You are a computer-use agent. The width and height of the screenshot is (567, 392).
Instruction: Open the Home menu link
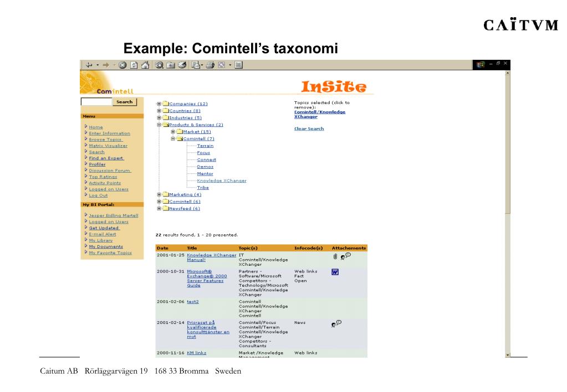96,127
